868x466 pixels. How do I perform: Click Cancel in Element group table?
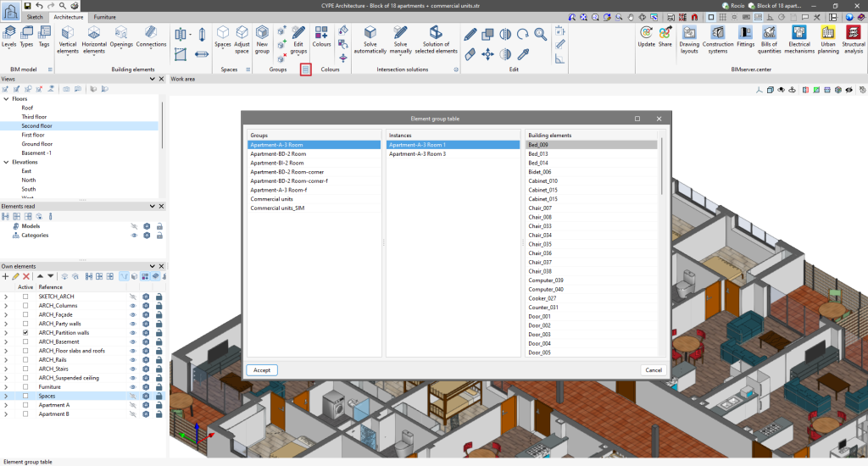click(653, 369)
